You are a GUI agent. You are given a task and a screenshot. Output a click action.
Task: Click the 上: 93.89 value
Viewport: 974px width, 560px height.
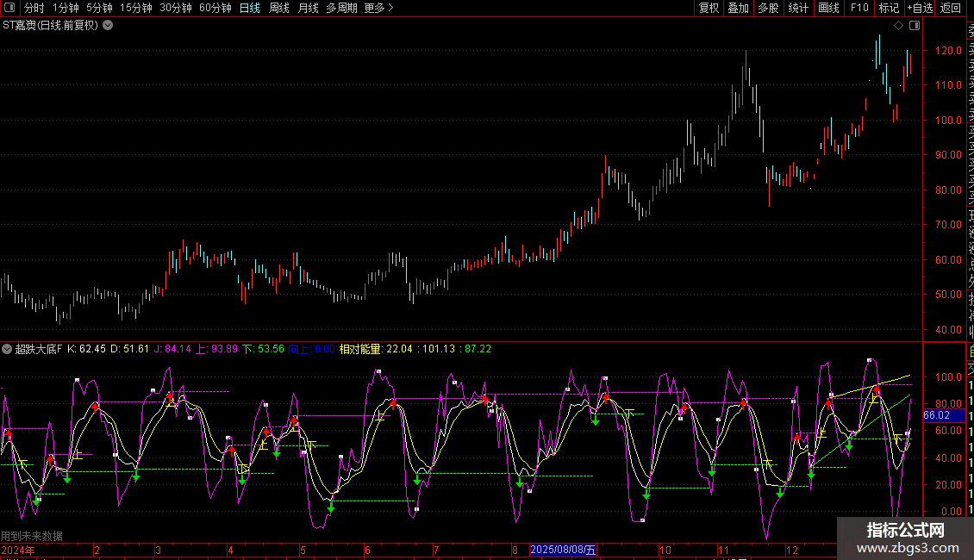click(217, 349)
